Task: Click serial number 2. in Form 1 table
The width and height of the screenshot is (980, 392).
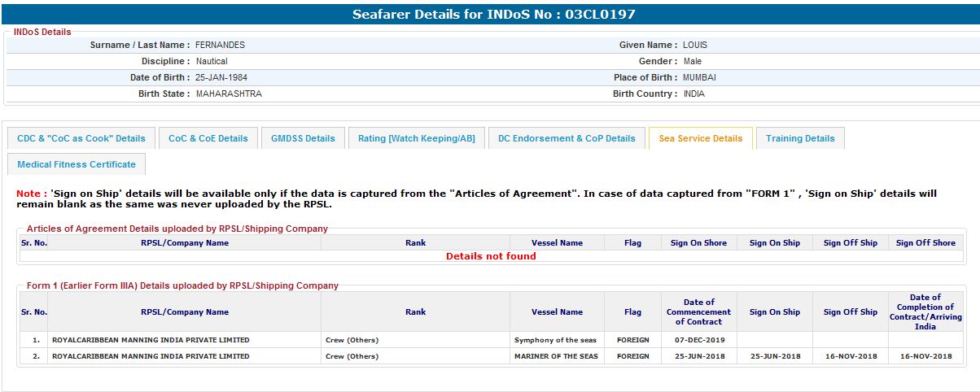Action: click(x=36, y=356)
